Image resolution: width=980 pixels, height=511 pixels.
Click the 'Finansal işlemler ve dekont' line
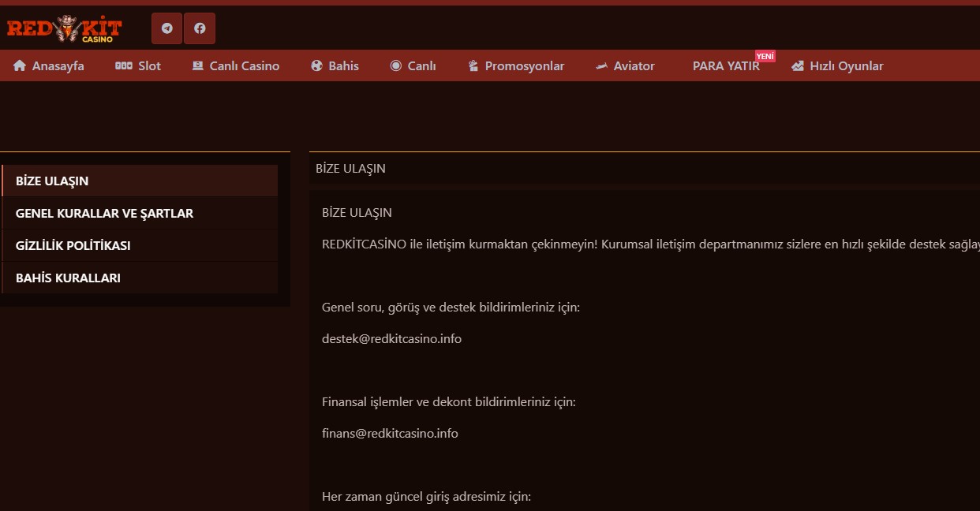[x=449, y=401]
